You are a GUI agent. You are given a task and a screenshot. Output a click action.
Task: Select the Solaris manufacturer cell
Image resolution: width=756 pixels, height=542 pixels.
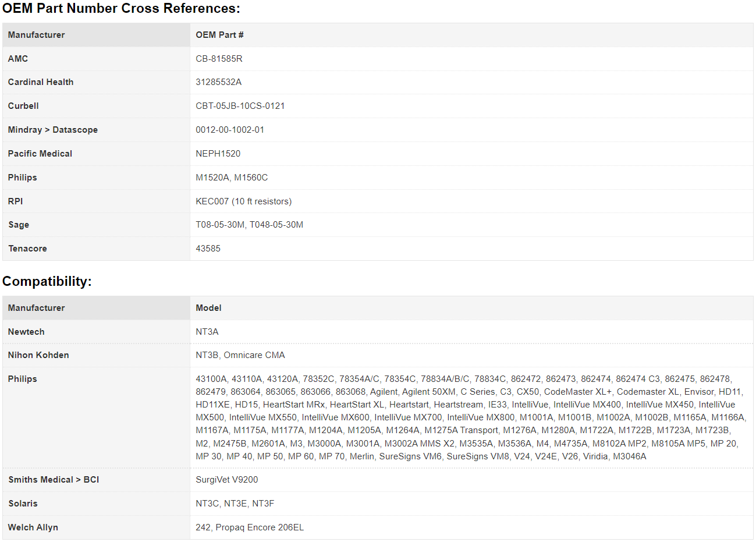click(96, 504)
